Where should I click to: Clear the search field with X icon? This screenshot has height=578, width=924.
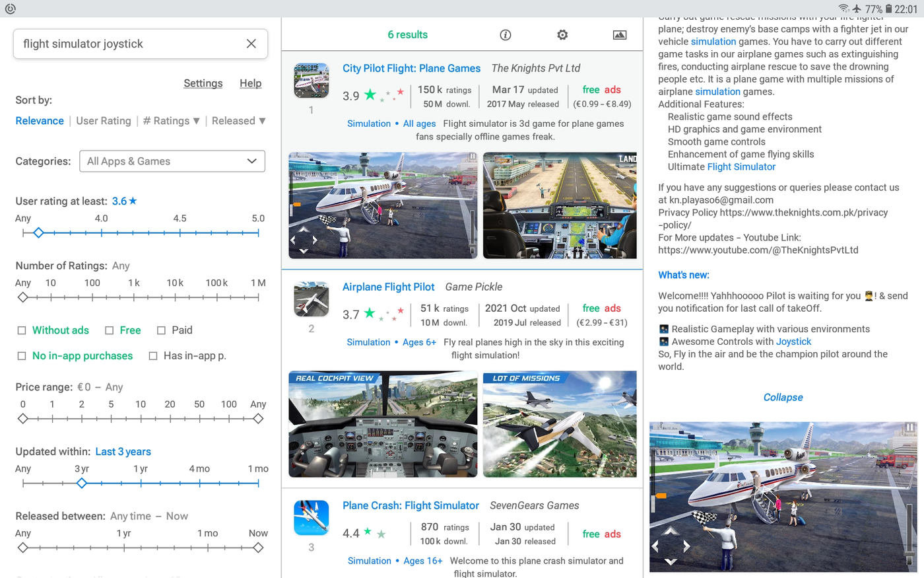[x=251, y=44]
